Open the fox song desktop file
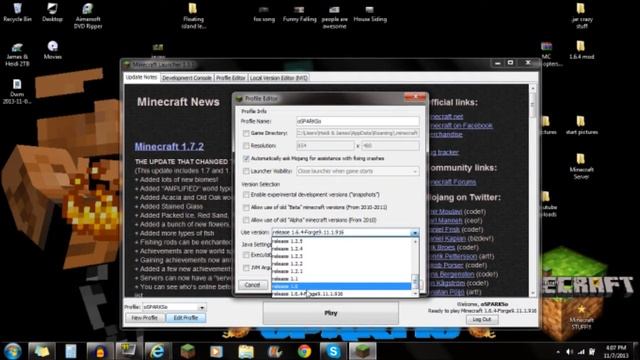The image size is (640, 360). [264, 13]
